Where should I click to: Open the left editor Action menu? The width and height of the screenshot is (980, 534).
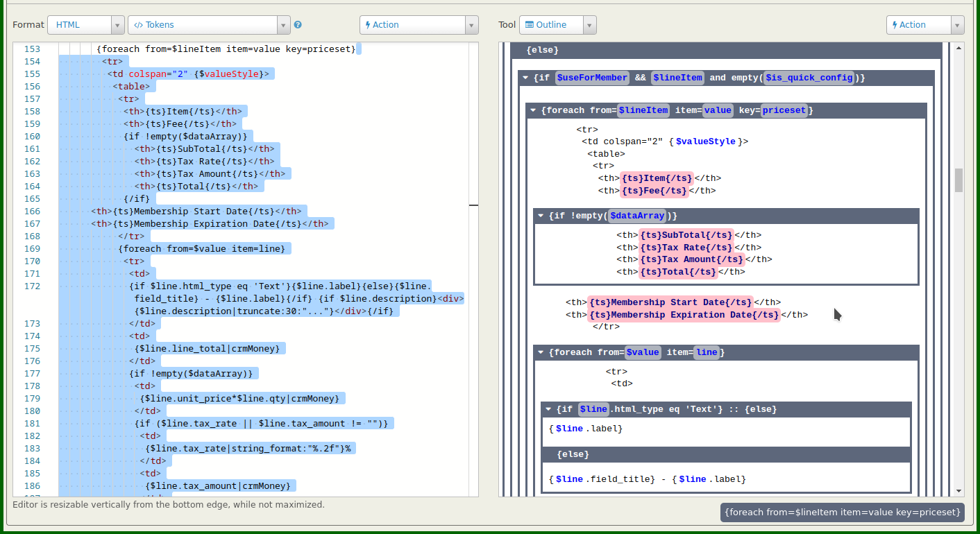coord(419,25)
